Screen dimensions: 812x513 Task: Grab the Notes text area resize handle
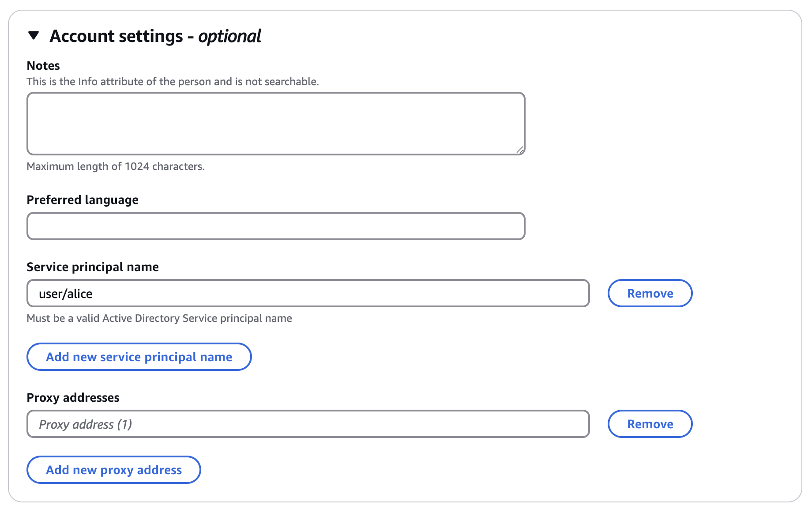(x=520, y=150)
